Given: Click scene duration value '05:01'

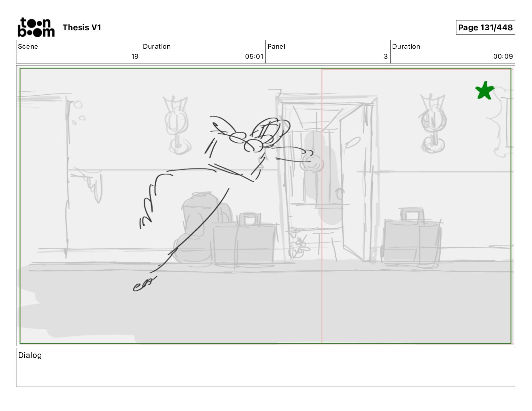Looking at the screenshot, I should pos(254,56).
